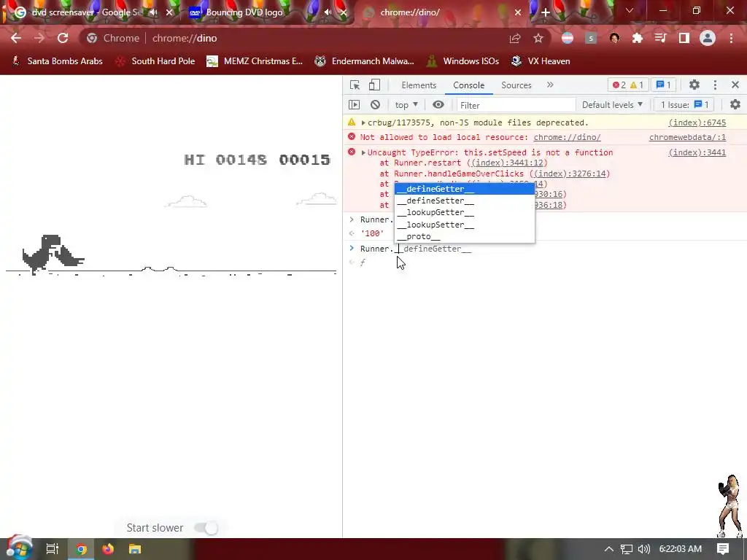Open DevTools customize three-dot menu

pyautogui.click(x=715, y=85)
